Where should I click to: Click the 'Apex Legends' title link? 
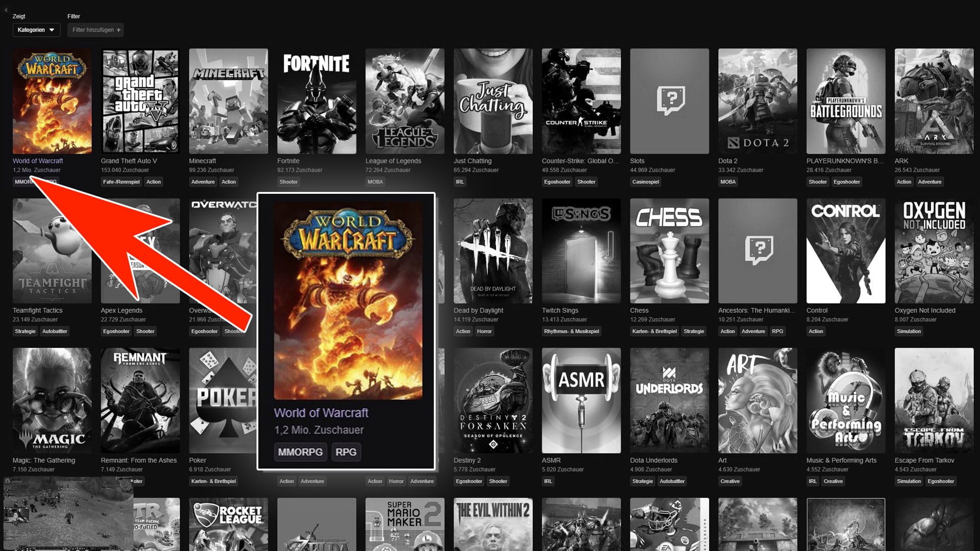pos(121,310)
